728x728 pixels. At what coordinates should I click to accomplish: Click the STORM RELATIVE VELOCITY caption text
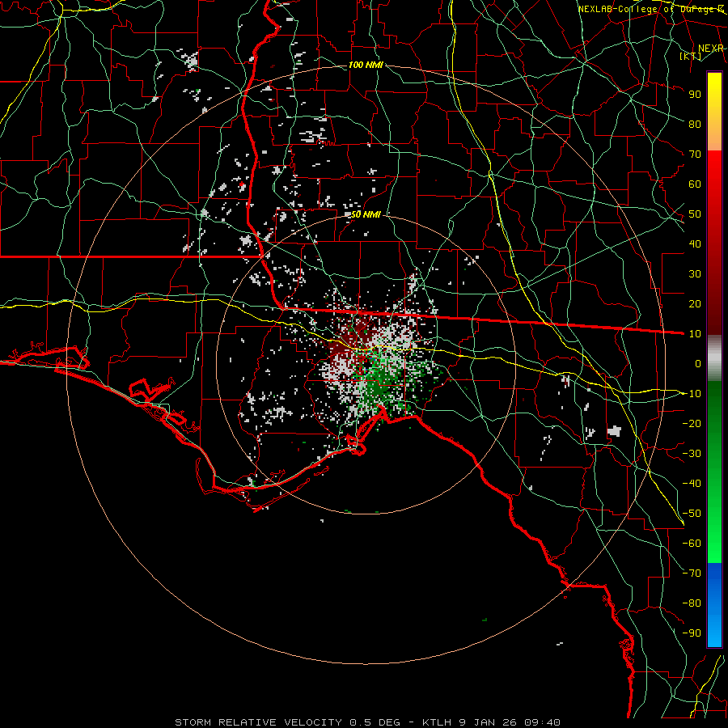coord(258,722)
